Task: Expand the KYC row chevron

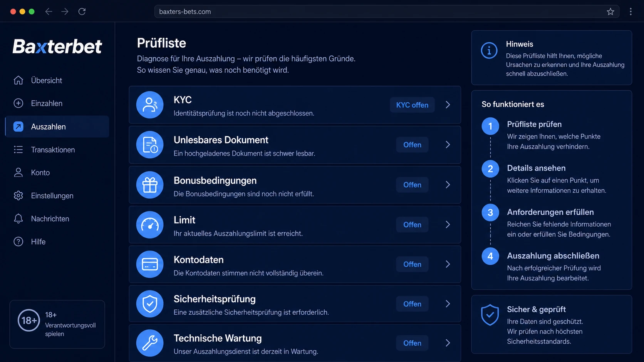Action: tap(448, 105)
